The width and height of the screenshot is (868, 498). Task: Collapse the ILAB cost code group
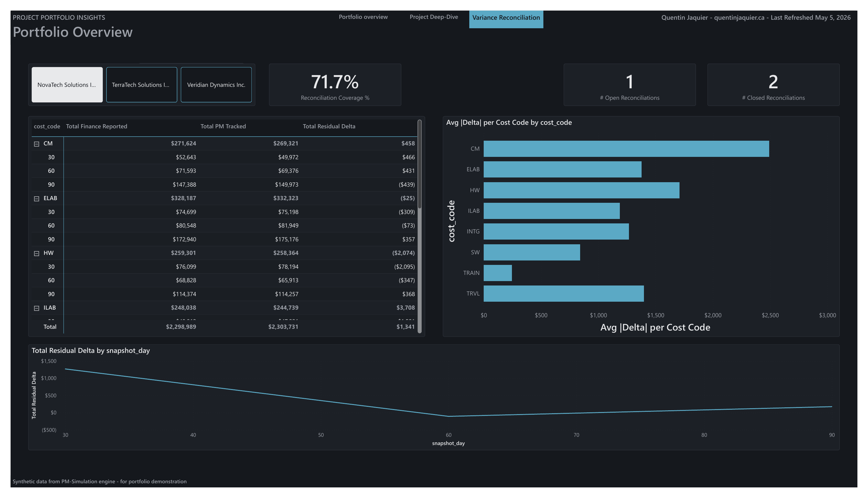36,308
